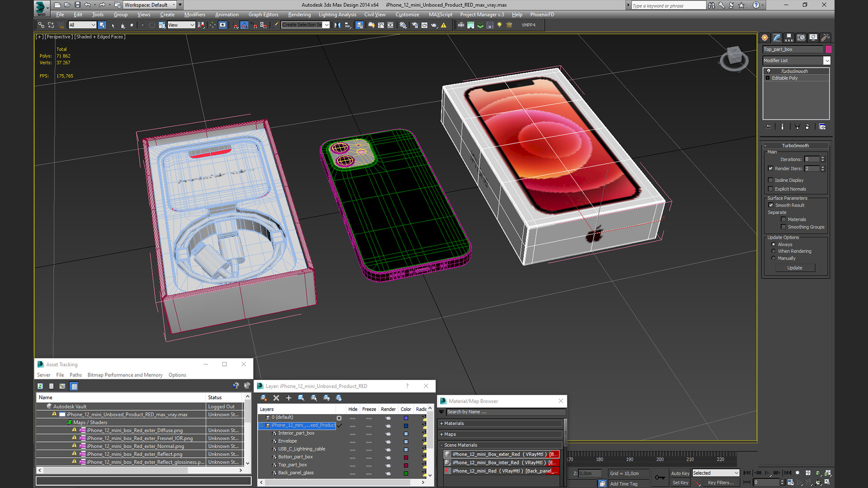The width and height of the screenshot is (868, 488).
Task: Click Show End Result toggle icon
Action: (783, 127)
